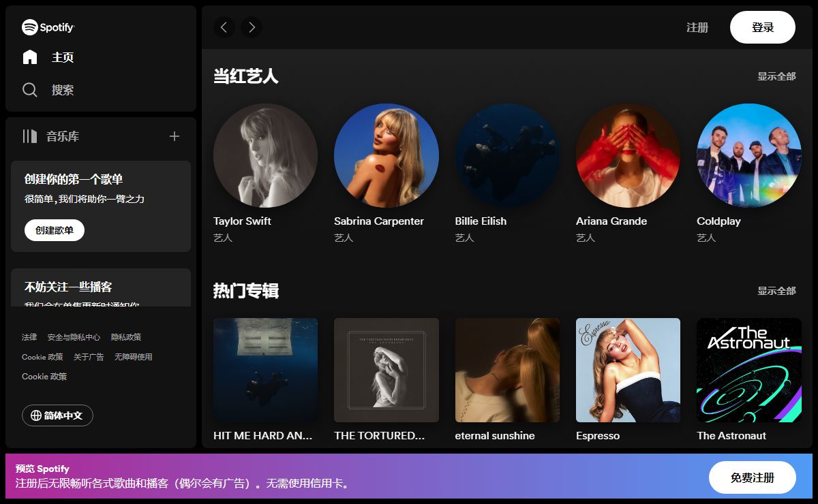Viewport: 818px width, 504px height.
Task: Click the 免费注册 button
Action: (753, 477)
